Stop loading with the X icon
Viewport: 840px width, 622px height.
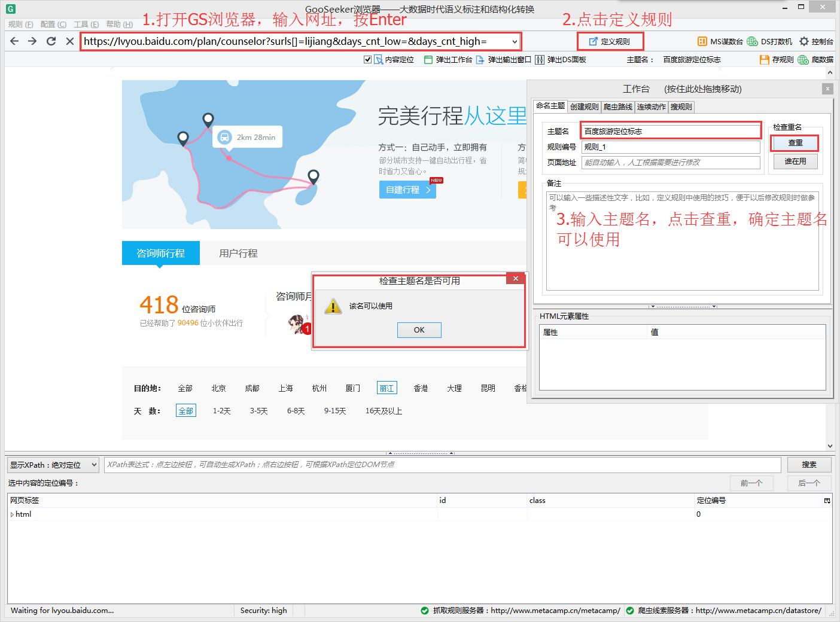tap(69, 41)
